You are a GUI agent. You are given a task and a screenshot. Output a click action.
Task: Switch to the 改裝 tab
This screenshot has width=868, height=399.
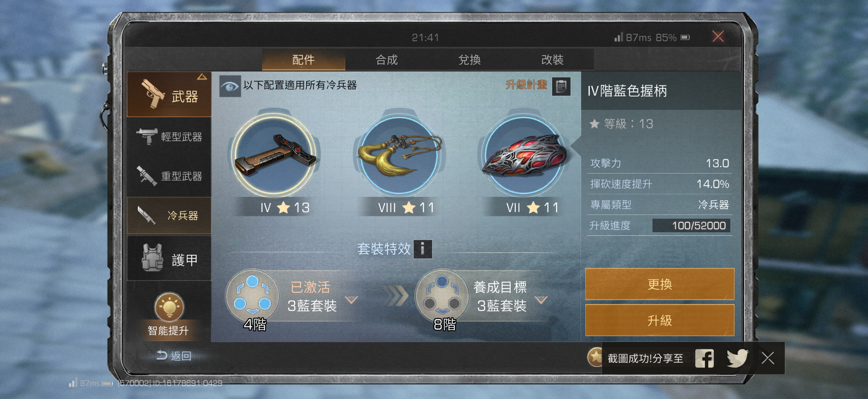[x=552, y=60]
